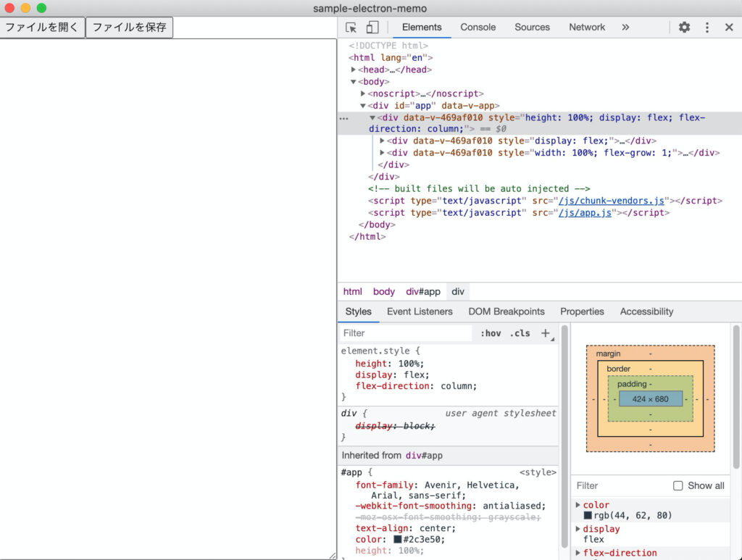Click the #2c3e50 color swatch
Image resolution: width=742 pixels, height=560 pixels.
click(x=398, y=539)
